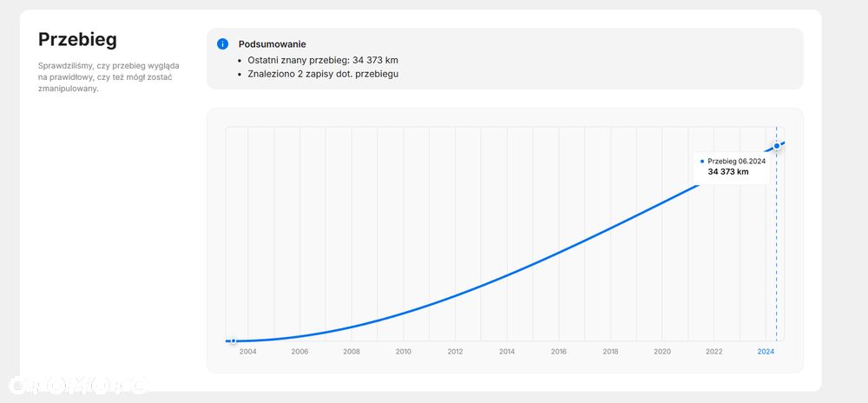Click the 2004 year label on axis

248,352
